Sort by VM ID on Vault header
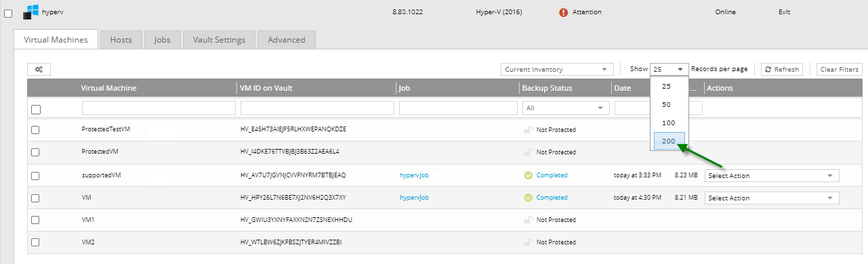868x264 pixels. point(266,88)
